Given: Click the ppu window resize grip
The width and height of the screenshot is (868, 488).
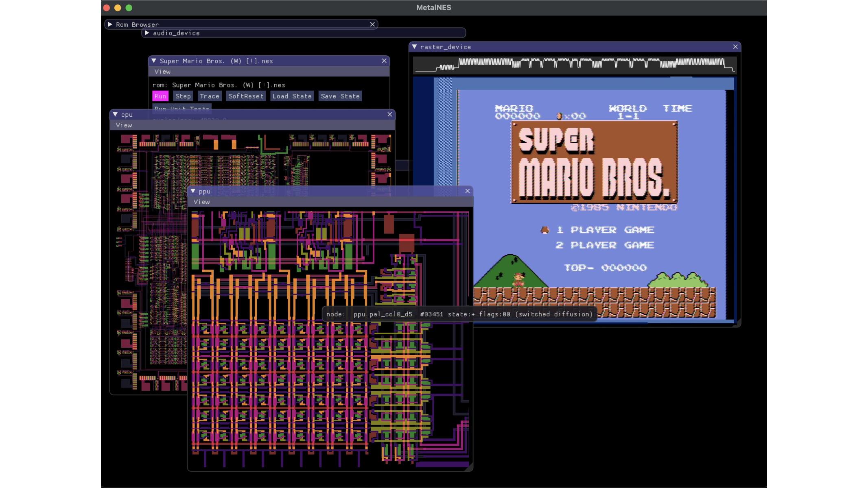Looking at the screenshot, I should tap(469, 467).
